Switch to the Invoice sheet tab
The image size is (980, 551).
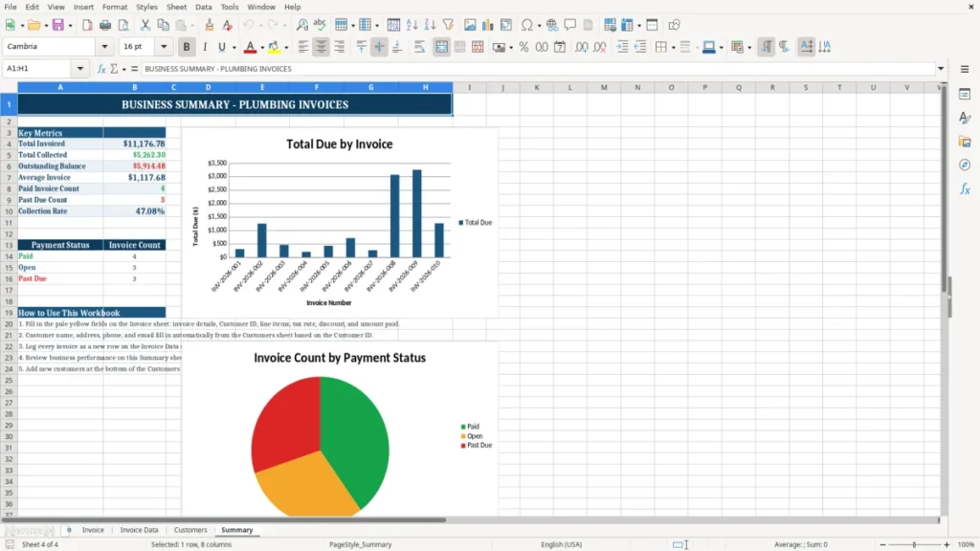[93, 530]
